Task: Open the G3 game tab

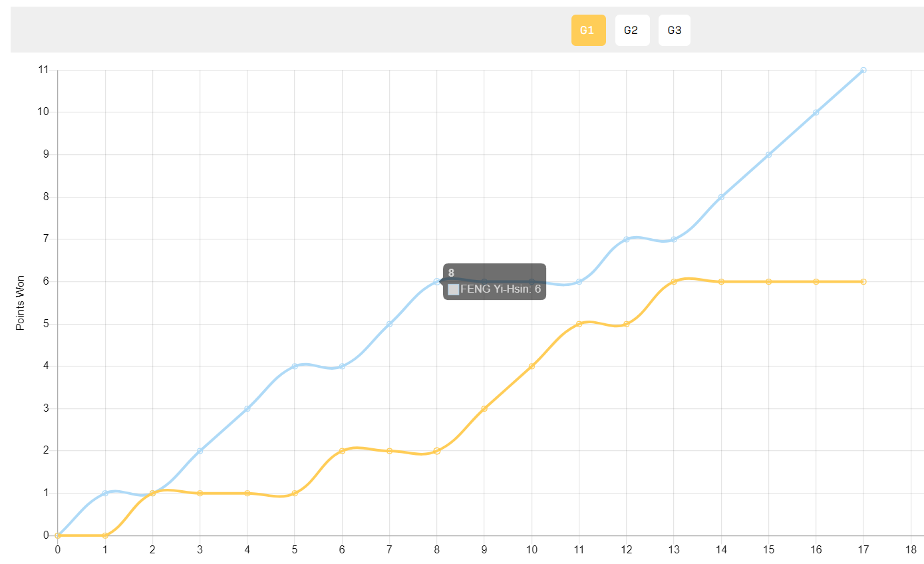Action: [x=674, y=31]
